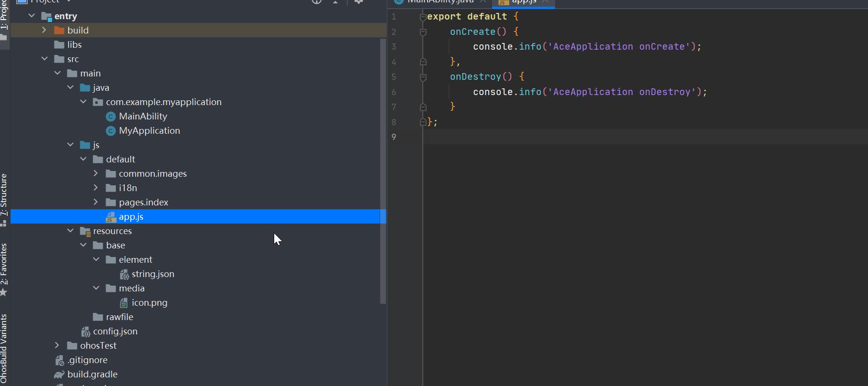Fold the onCreate method on line 2
This screenshot has height=386, width=868.
click(x=423, y=32)
